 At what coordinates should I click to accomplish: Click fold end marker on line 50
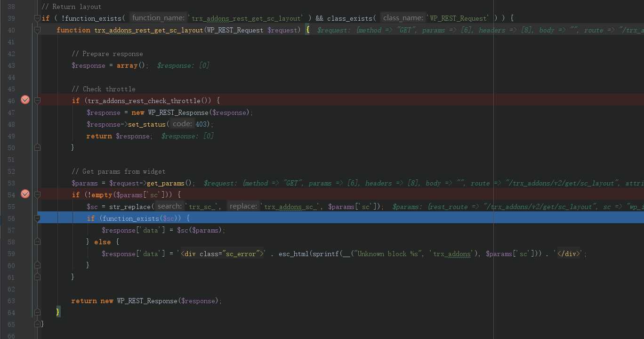[x=37, y=148]
